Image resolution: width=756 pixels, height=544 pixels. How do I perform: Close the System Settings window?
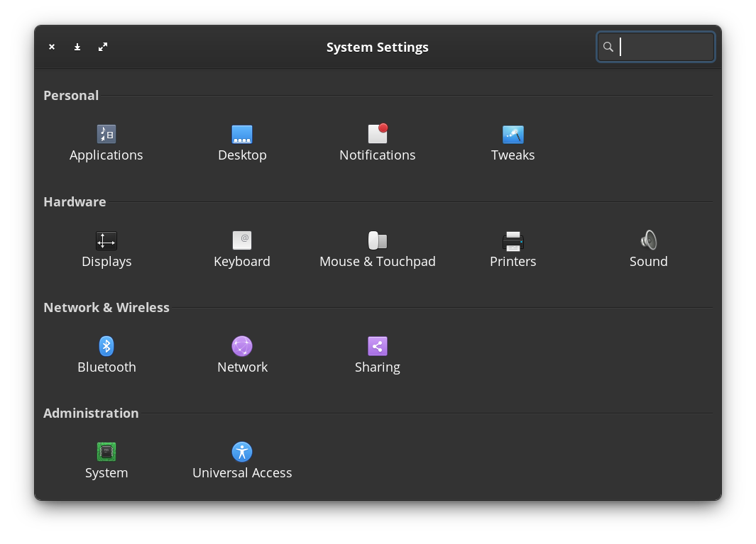point(52,47)
